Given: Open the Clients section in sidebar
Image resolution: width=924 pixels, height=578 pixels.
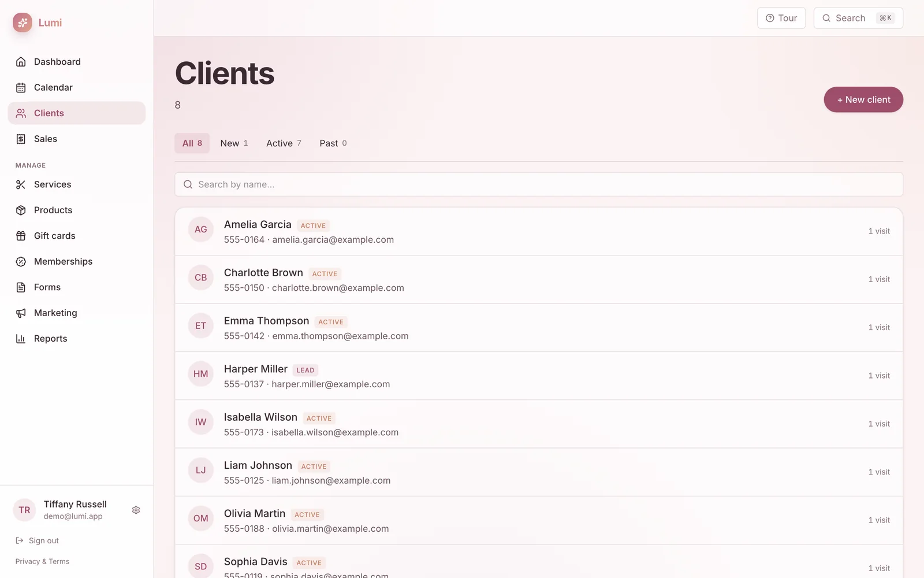Looking at the screenshot, I should click(x=77, y=113).
